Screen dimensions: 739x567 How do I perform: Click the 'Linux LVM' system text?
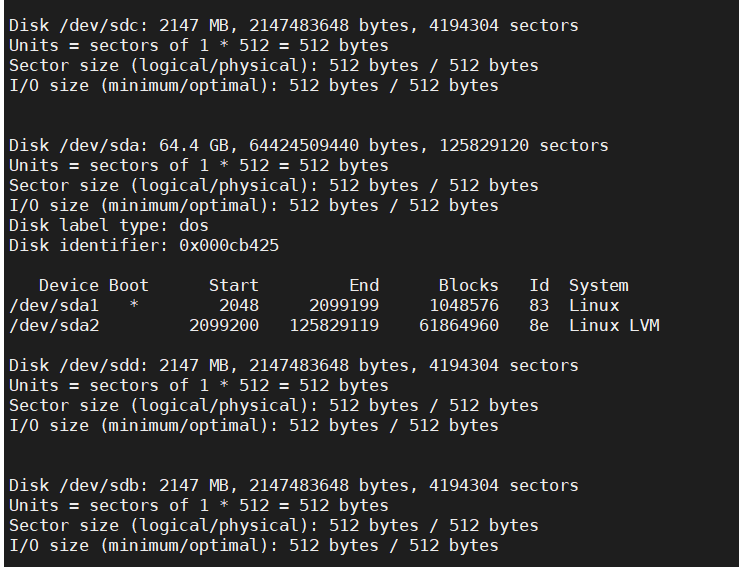(614, 325)
